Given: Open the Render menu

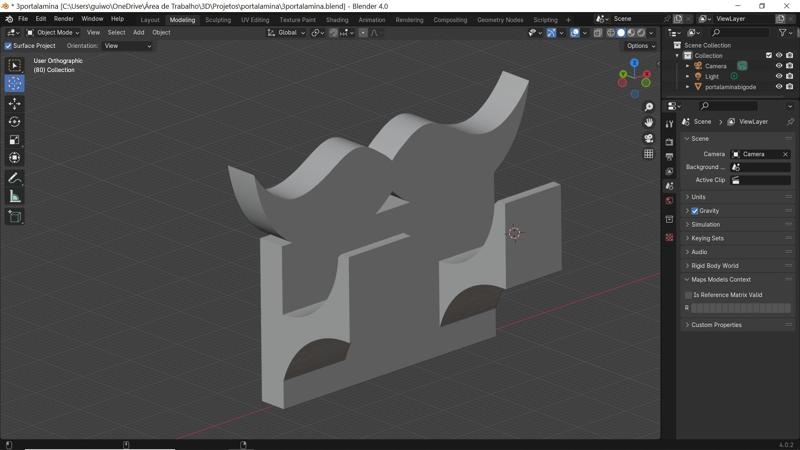Looking at the screenshot, I should (63, 19).
